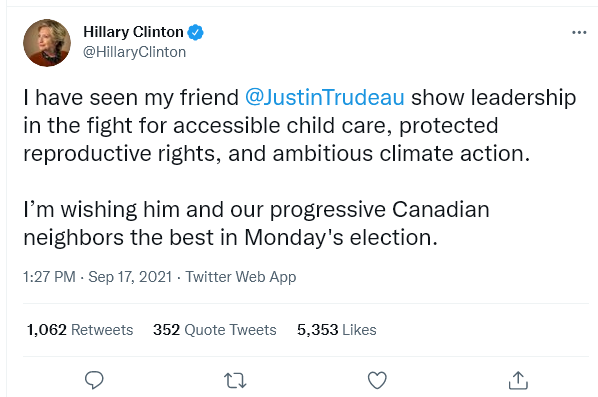This screenshot has width=598, height=397.
Task: Click the blue verified badge
Action: (x=196, y=32)
